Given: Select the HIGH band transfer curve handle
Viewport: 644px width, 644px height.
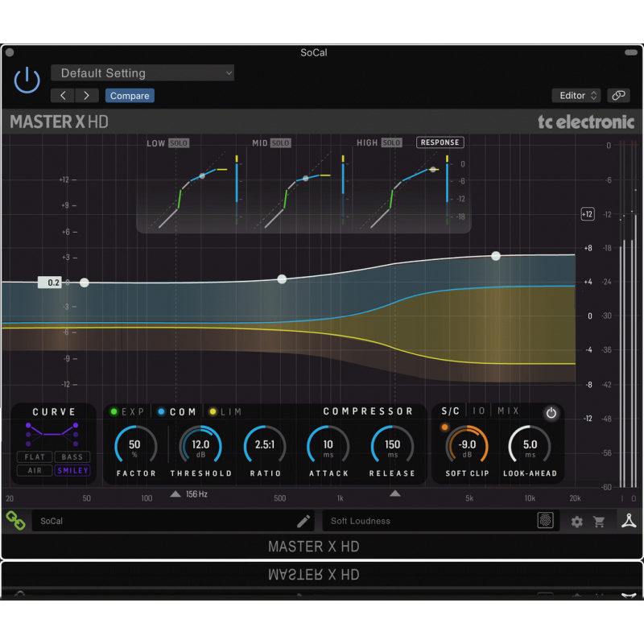Looking at the screenshot, I should pos(433,169).
